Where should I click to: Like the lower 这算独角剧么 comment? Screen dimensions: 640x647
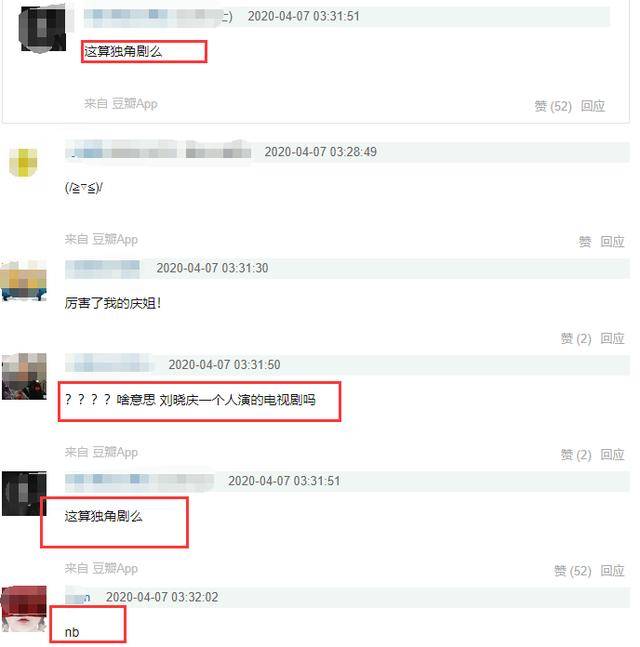click(572, 571)
